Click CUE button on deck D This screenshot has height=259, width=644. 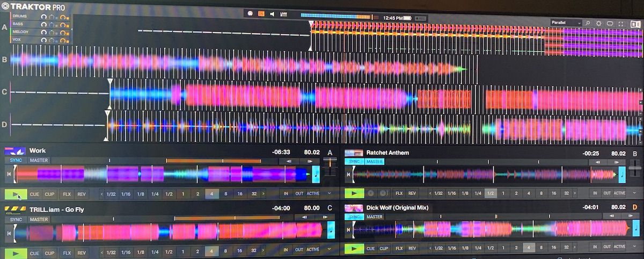[370, 248]
